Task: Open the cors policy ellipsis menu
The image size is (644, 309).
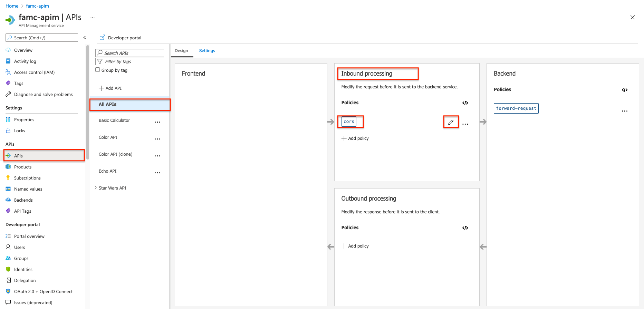Action: 465,124
